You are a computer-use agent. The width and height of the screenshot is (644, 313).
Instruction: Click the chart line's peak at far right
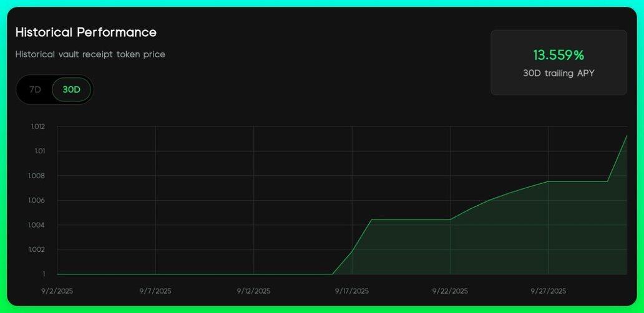[626, 136]
